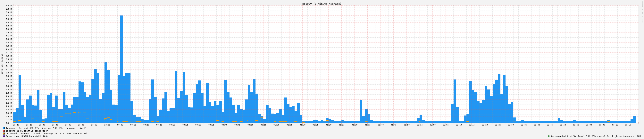Screen dimensions: 644x139
Task: Click the purple Subscribed LEARN bandwidth marker
Action: click(x=4, y=136)
